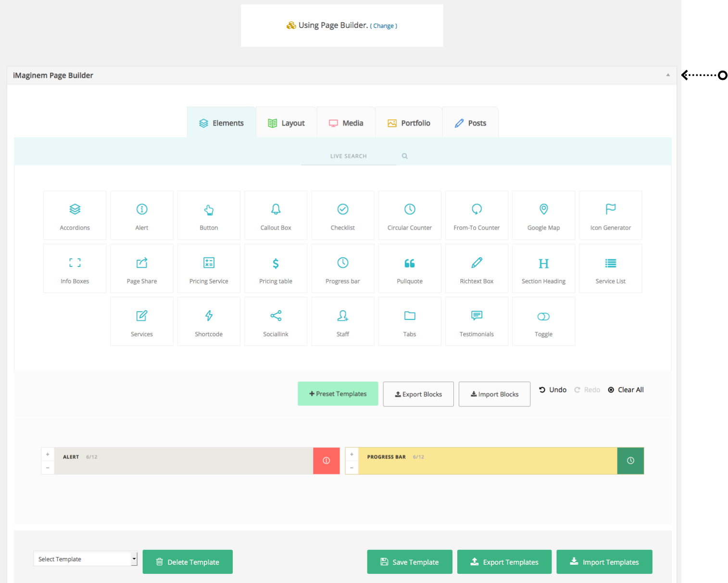728x583 pixels.
Task: Click the Section Heading element
Action: coord(543,268)
